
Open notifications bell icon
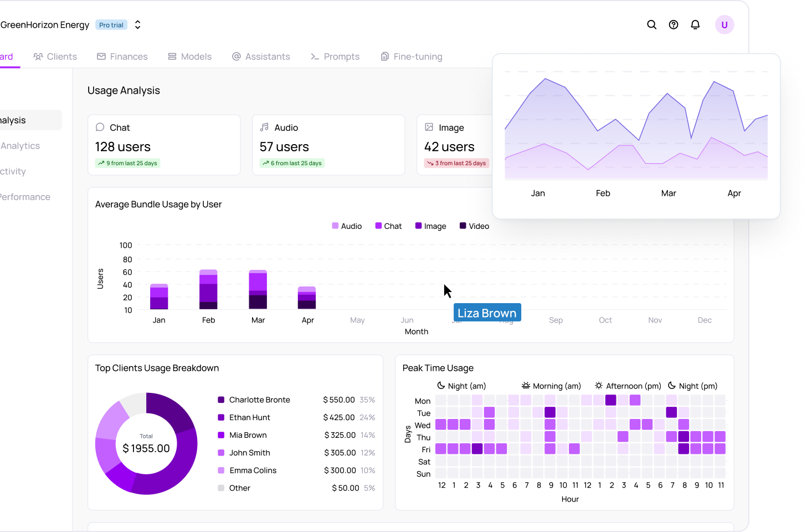click(x=695, y=25)
